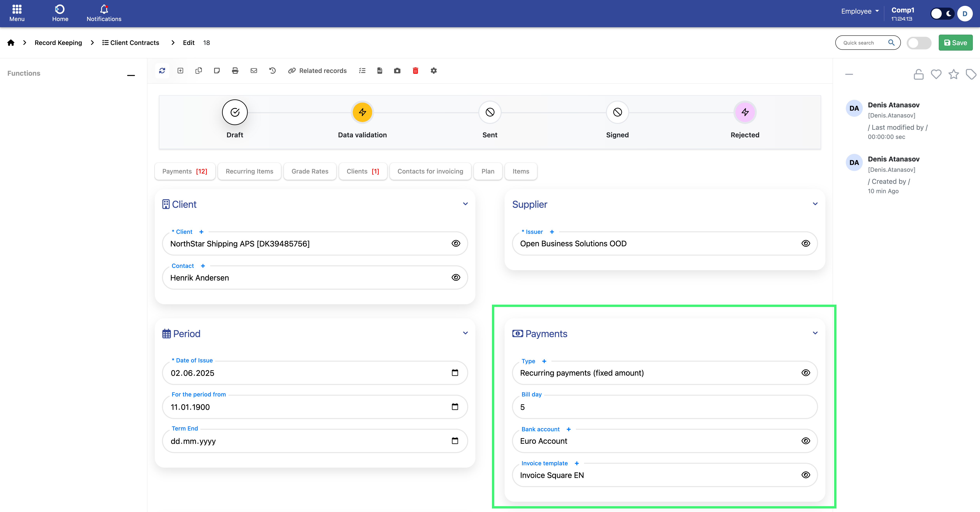Collapse the Period section chevron
Screen dimensions: 980x512
[465, 333]
